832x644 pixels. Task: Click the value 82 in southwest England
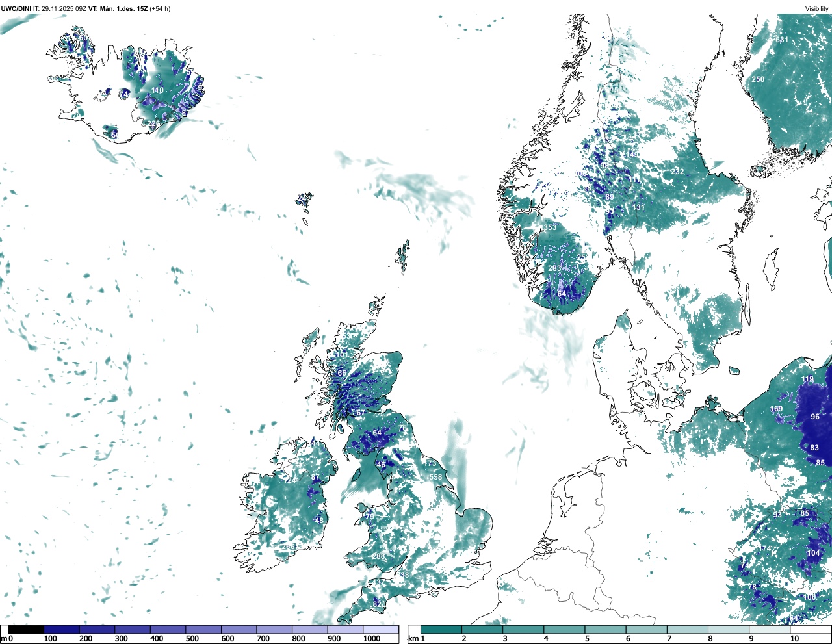pos(377,604)
